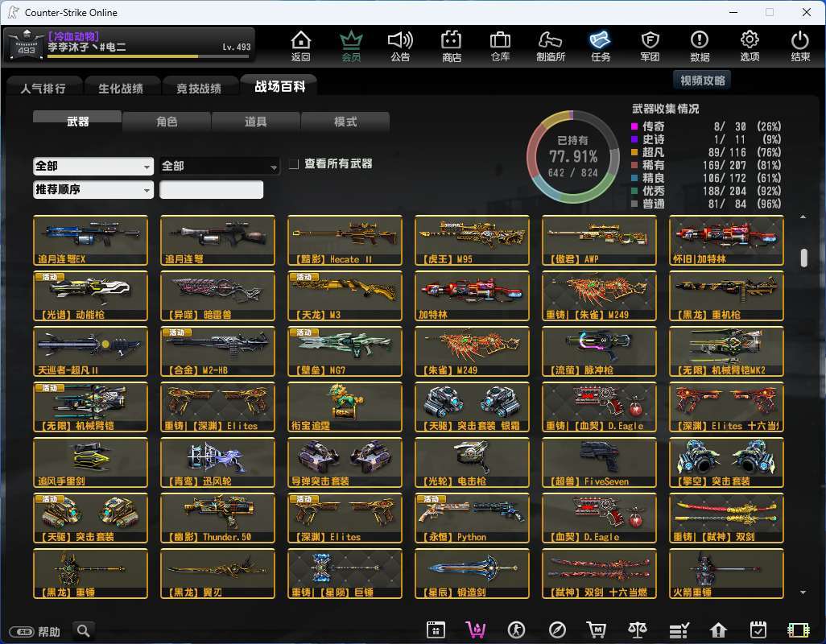
Task: Click the checklist icon in bottom bar
Action: (679, 630)
